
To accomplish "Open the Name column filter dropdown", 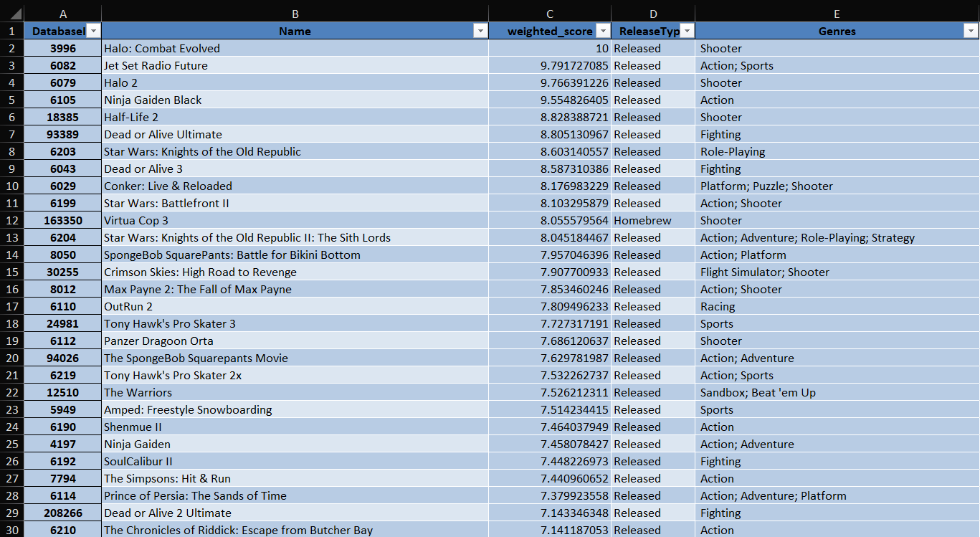I will pos(480,31).
